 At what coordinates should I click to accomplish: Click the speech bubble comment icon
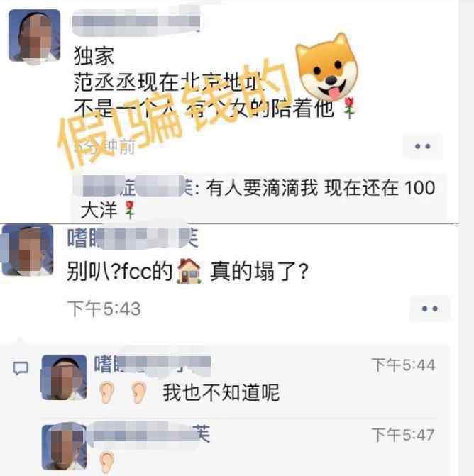21,368
